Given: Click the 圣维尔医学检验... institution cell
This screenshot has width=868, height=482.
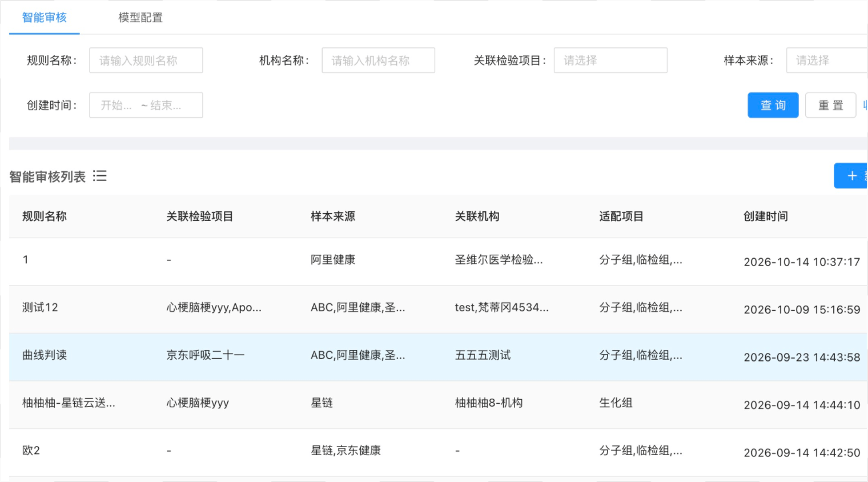Looking at the screenshot, I should pyautogui.click(x=499, y=260).
